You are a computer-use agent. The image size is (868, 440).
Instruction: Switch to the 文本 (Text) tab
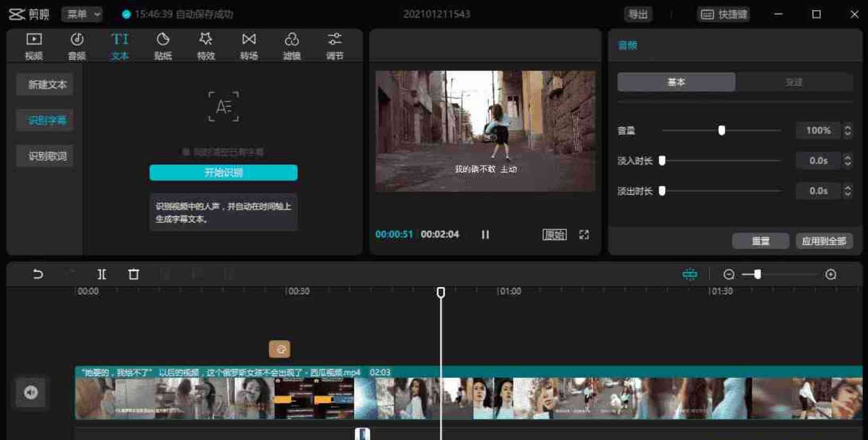point(120,46)
